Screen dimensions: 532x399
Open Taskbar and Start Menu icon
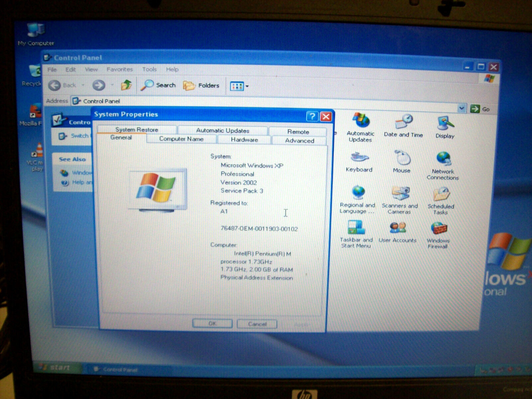coord(356,234)
